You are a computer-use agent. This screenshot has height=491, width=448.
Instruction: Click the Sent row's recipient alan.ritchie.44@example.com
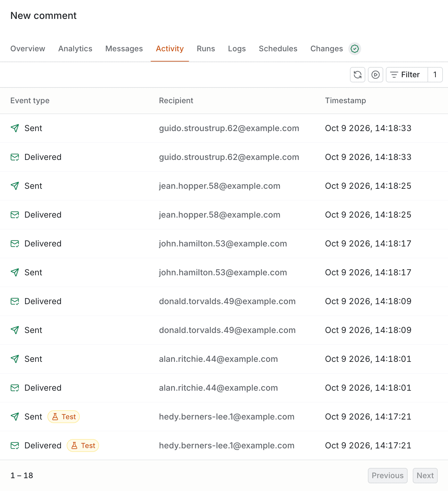click(219, 359)
